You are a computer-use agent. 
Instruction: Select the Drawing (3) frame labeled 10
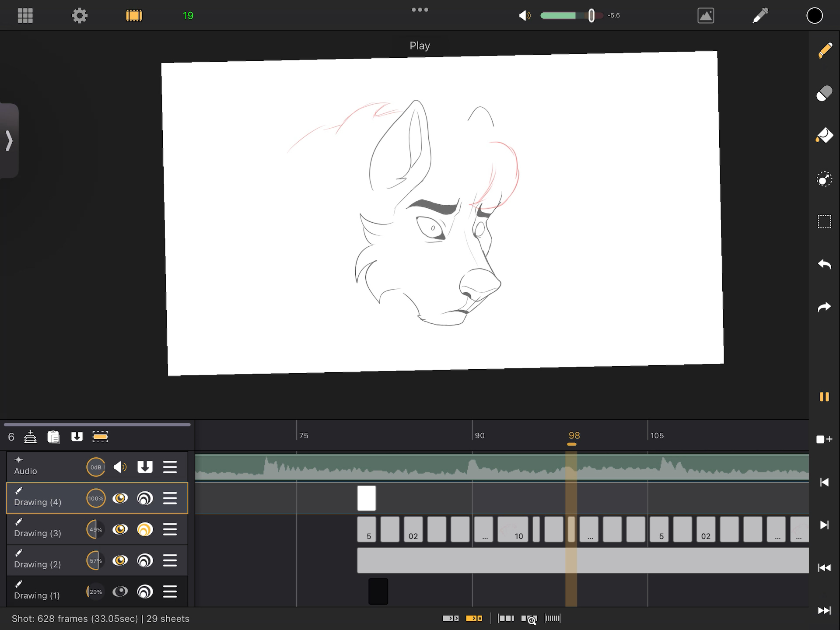pyautogui.click(x=513, y=529)
